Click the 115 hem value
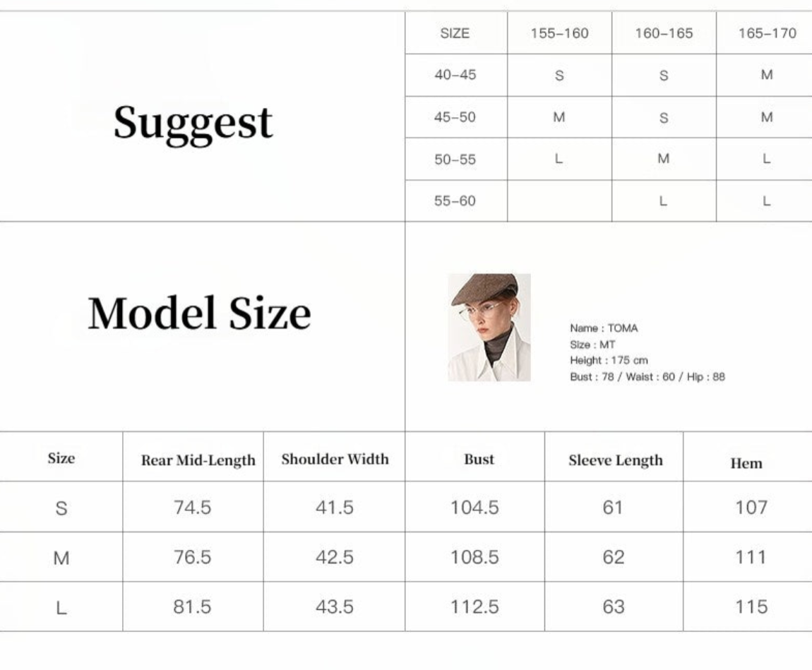 (751, 606)
